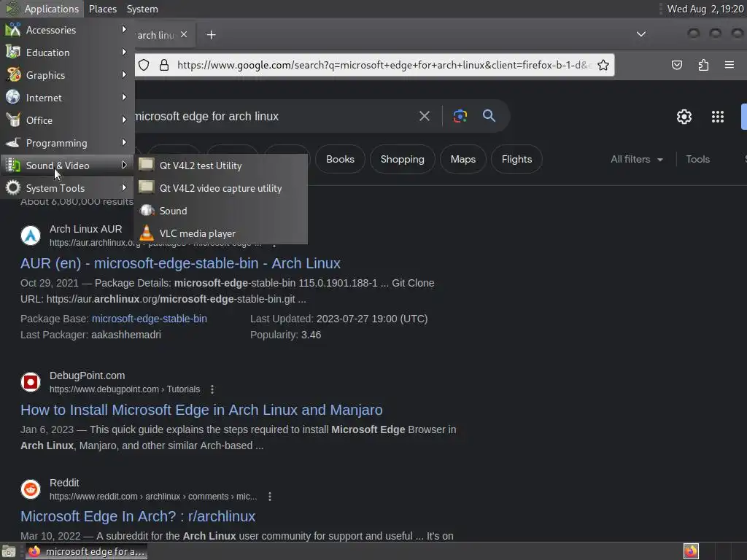
Task: Expand the All filters dropdown
Action: coord(636,159)
